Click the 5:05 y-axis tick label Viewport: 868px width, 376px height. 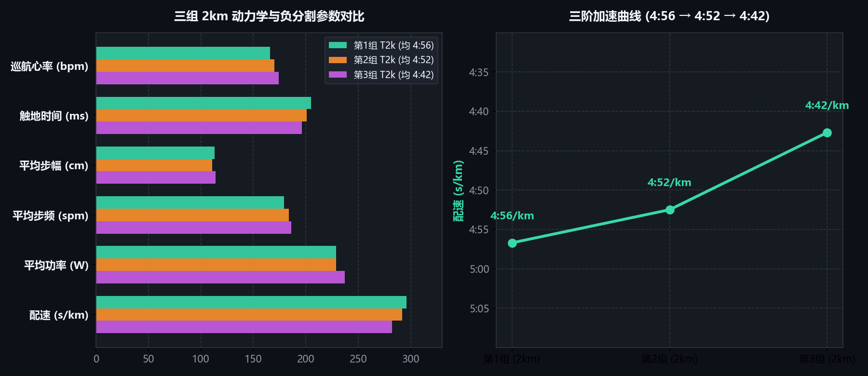(x=479, y=309)
